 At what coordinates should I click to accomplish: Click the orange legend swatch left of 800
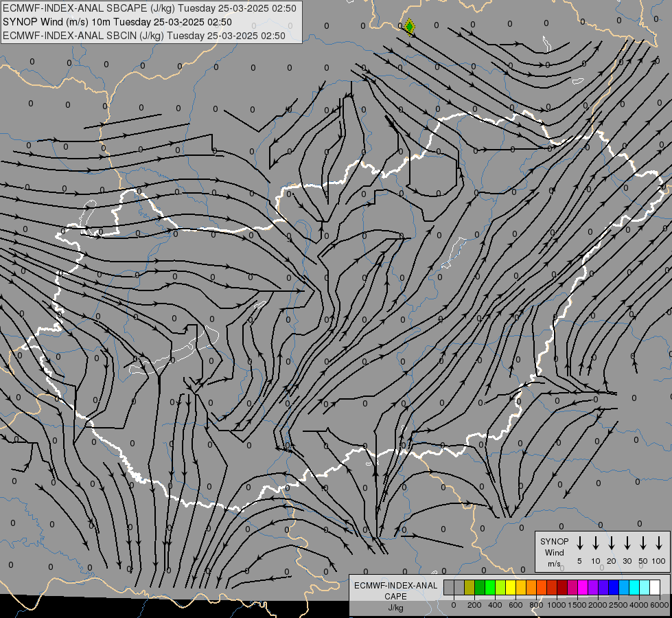(531, 587)
